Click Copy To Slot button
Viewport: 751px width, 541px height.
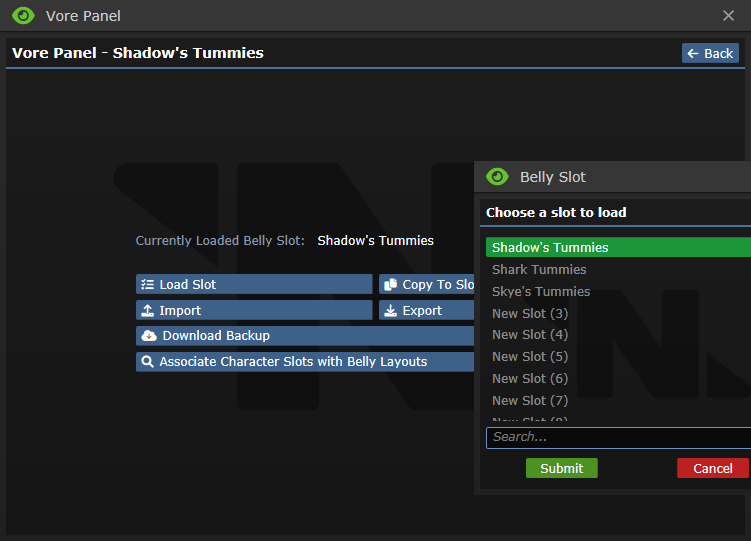click(426, 284)
